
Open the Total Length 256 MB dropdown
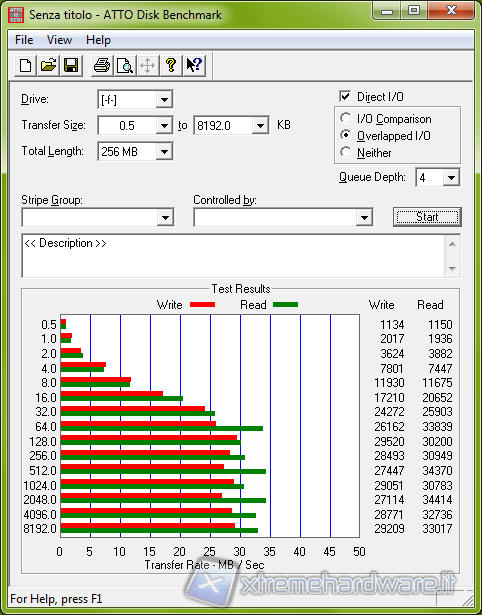164,152
